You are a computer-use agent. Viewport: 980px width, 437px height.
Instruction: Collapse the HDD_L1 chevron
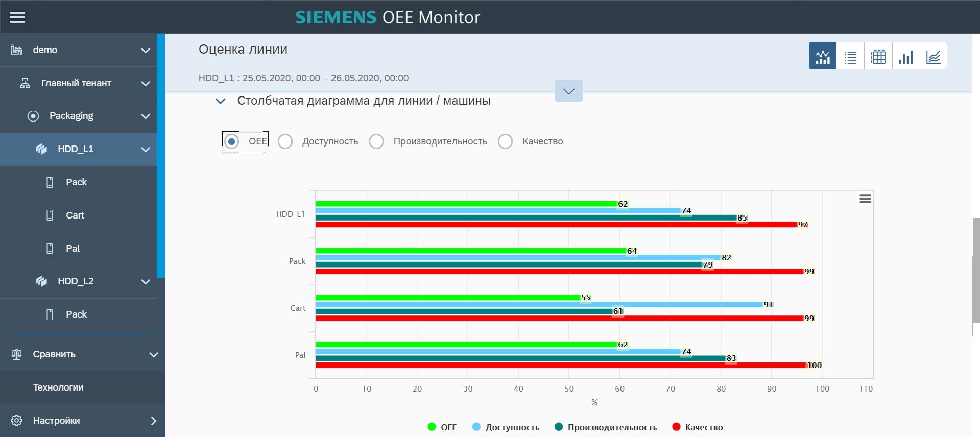(x=146, y=150)
